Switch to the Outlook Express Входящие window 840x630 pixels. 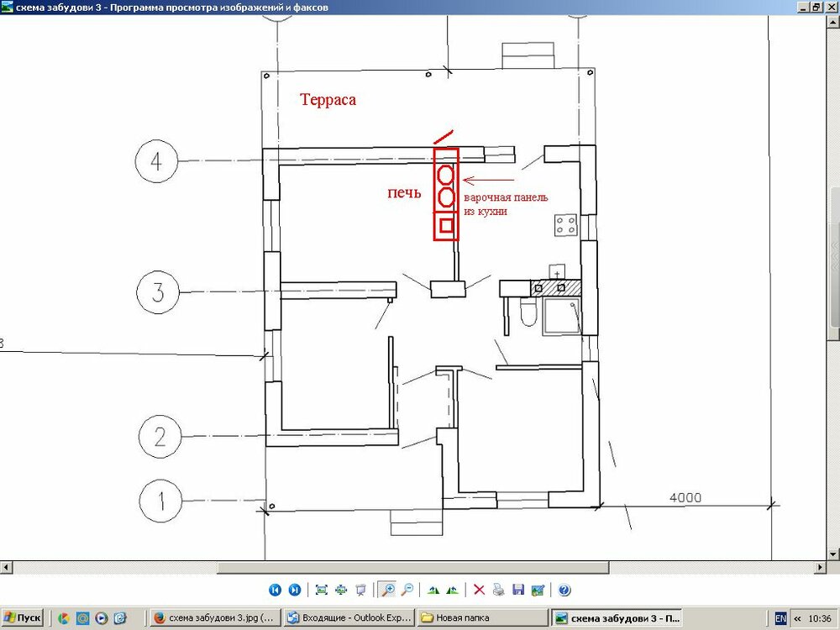coord(349,617)
